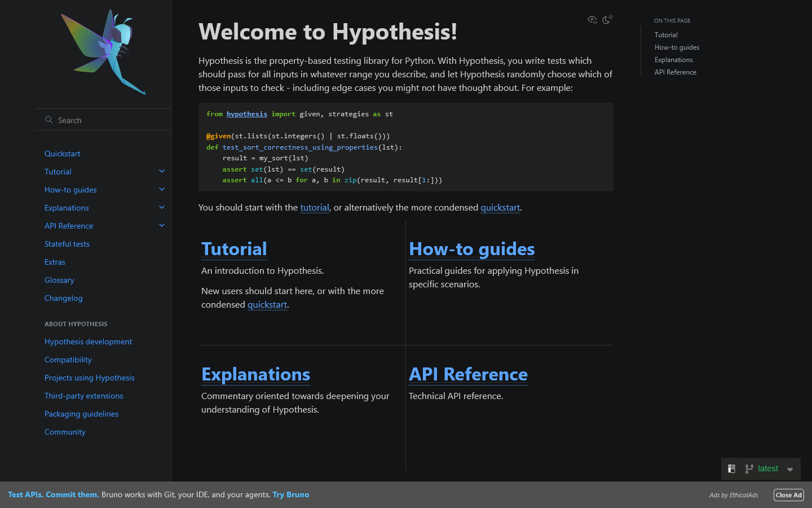Screen dimensions: 812x508
Task: Click the search magnifier icon
Action: coord(49,120)
